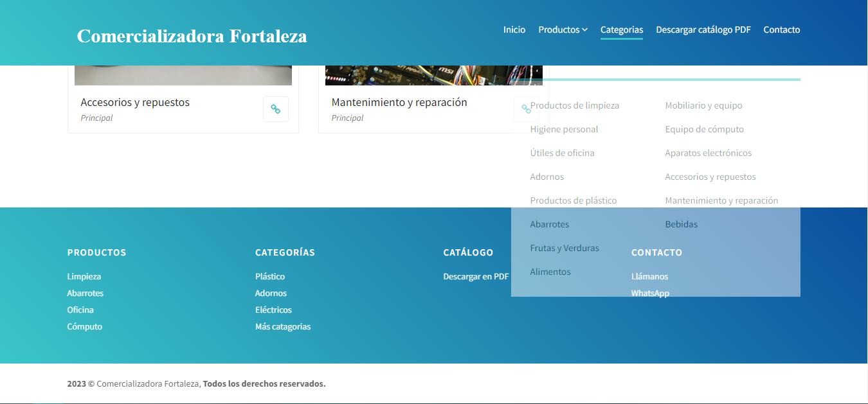Open Limpieza under footer Productos
Screen dimensions: 868x404
point(84,276)
